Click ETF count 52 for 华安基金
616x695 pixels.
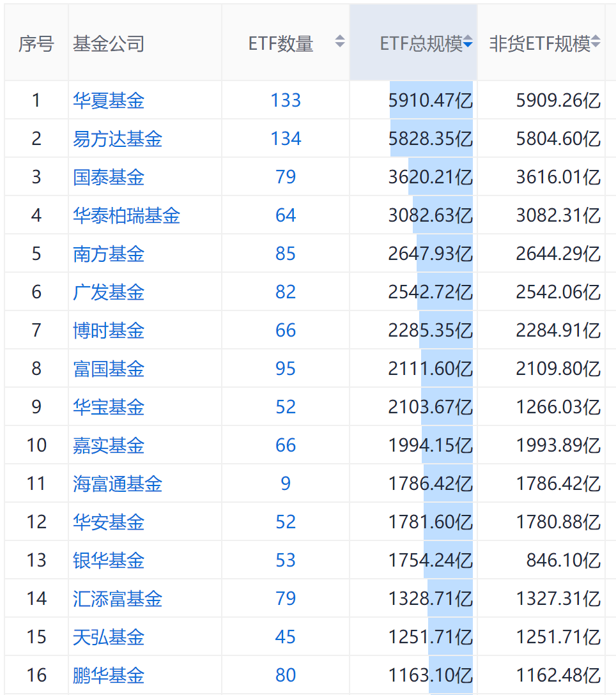(286, 522)
